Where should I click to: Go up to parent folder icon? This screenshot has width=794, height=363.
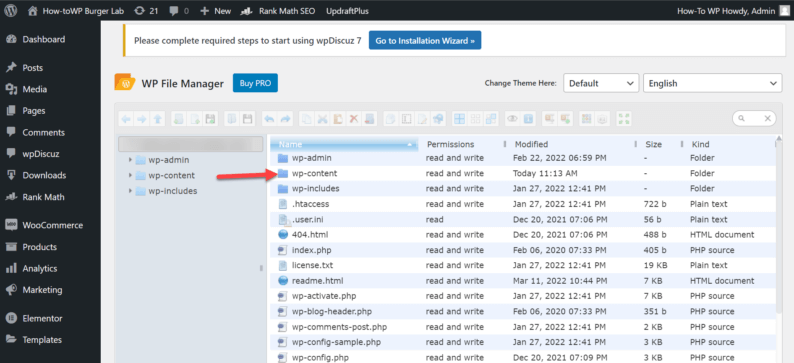tap(157, 119)
